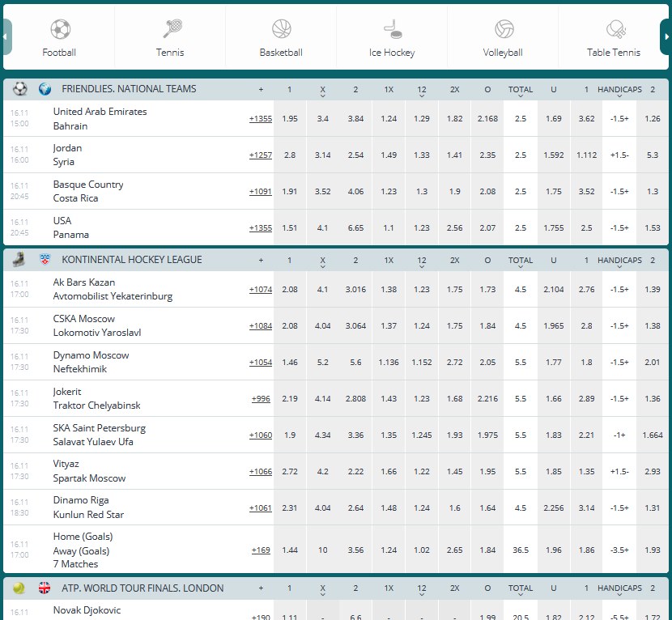Open HANDICAPS dropdown in Kontinental Hockey header

(x=619, y=261)
